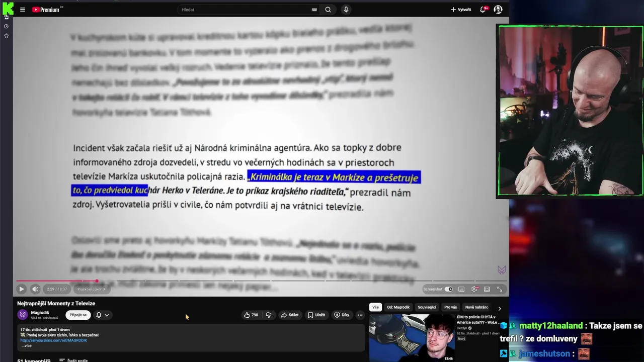Switch to theater mode icon

487,289
